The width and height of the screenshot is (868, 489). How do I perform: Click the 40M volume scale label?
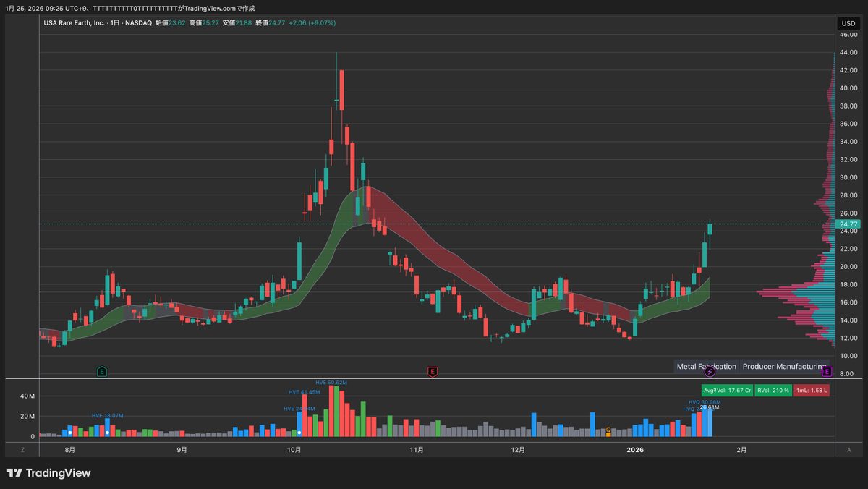[x=27, y=396]
